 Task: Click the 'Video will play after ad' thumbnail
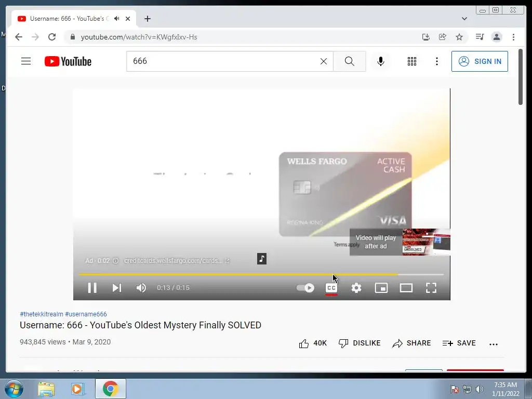pyautogui.click(x=400, y=242)
